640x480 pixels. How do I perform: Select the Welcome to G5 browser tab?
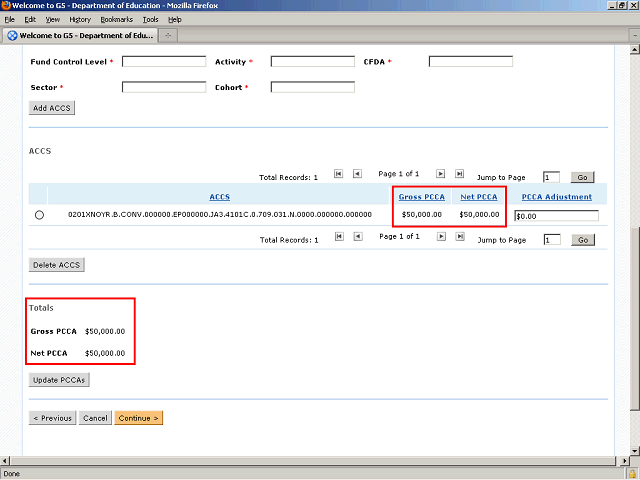point(80,36)
